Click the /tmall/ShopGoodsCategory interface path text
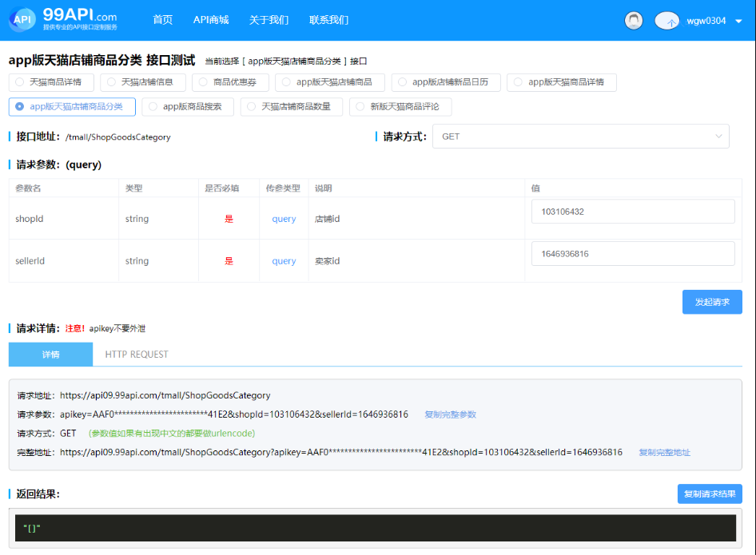This screenshot has width=756, height=555. [117, 137]
